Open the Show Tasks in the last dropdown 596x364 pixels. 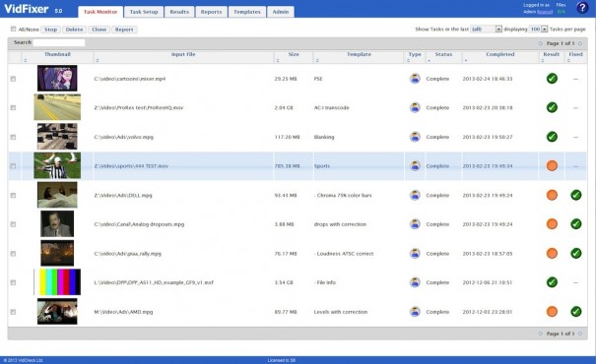tap(486, 29)
